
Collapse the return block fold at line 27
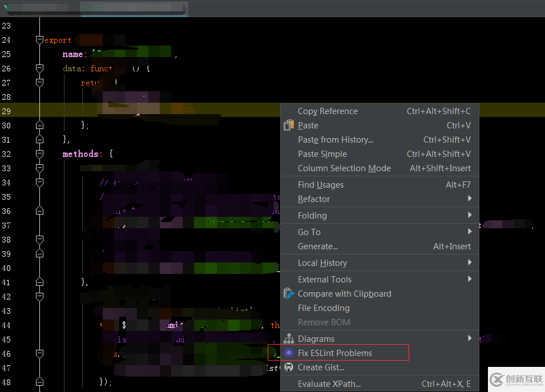click(39, 83)
